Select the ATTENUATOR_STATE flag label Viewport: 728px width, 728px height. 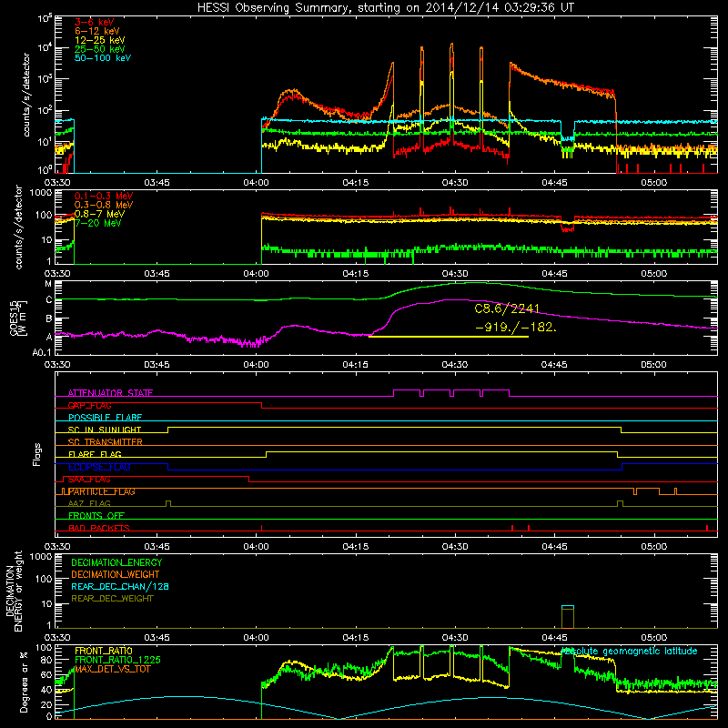pos(110,393)
